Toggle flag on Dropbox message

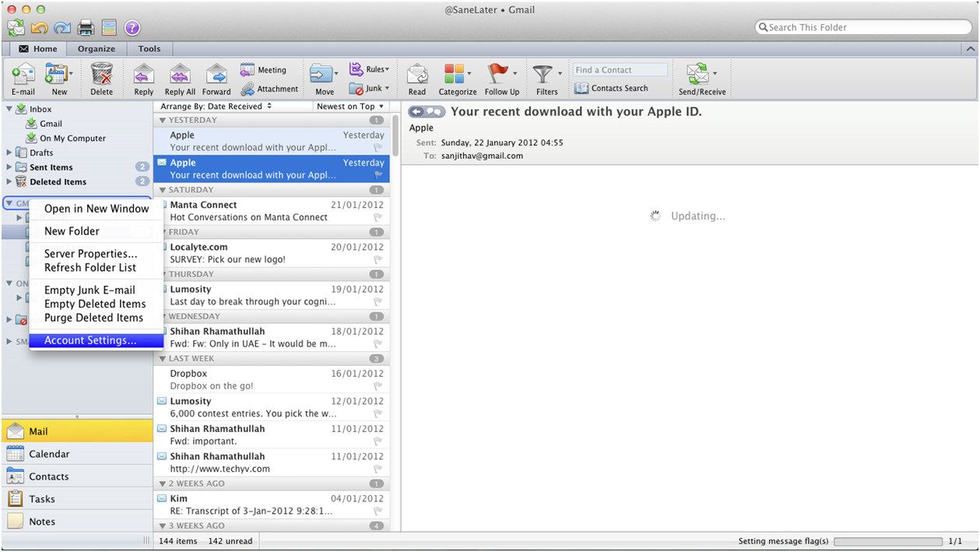378,386
